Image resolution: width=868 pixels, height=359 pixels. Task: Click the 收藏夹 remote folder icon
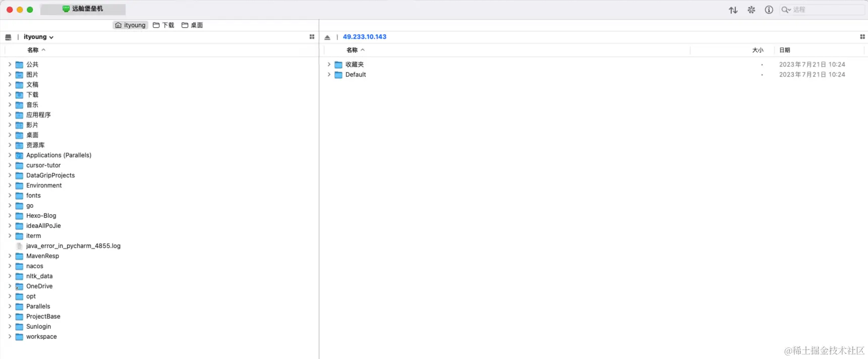click(x=338, y=65)
